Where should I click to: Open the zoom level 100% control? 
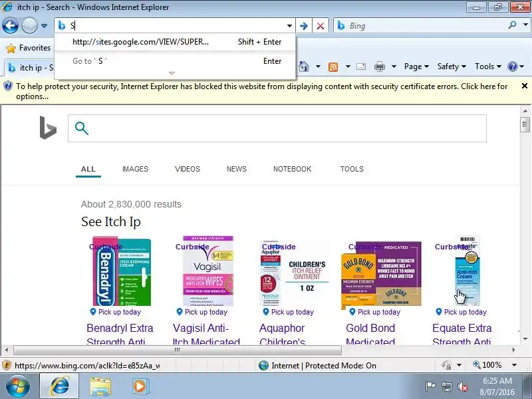point(487,365)
